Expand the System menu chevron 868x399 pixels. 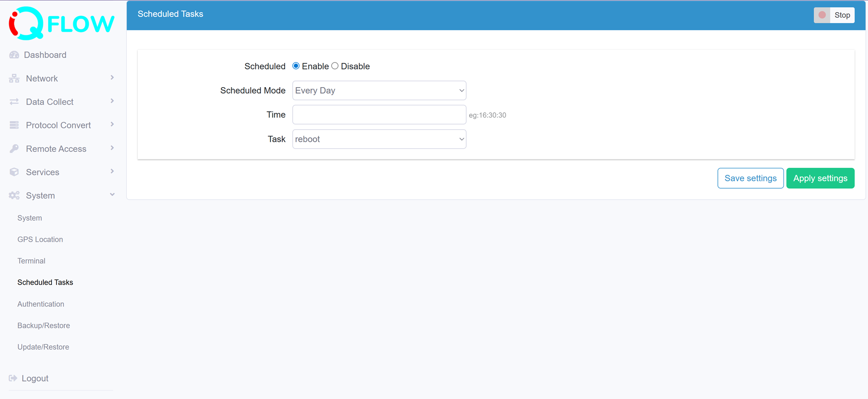[112, 195]
